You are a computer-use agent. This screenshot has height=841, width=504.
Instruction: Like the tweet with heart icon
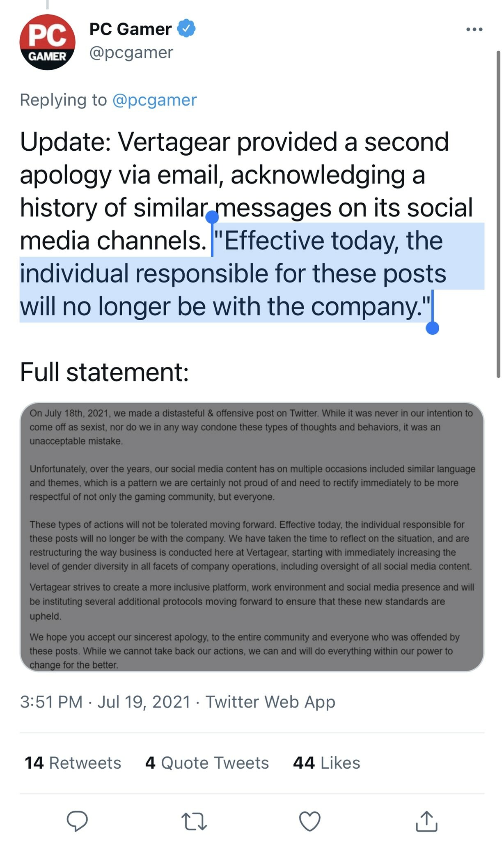309,821
